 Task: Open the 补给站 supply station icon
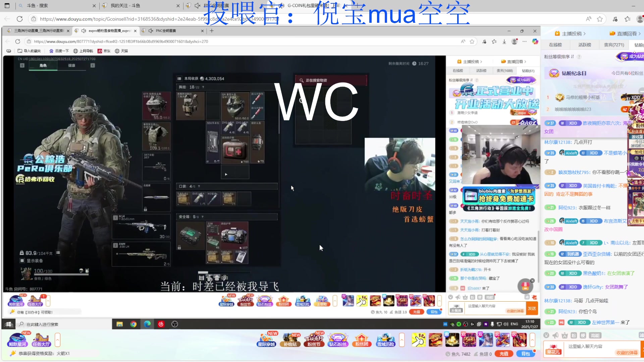coord(290,340)
